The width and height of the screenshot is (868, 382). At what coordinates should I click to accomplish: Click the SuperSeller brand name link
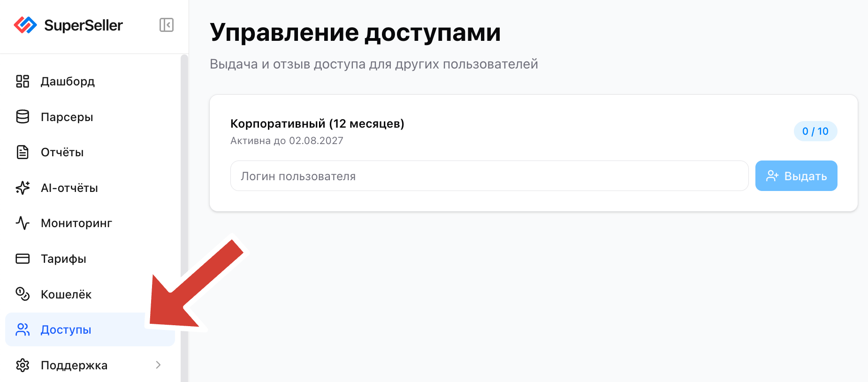[x=84, y=25]
